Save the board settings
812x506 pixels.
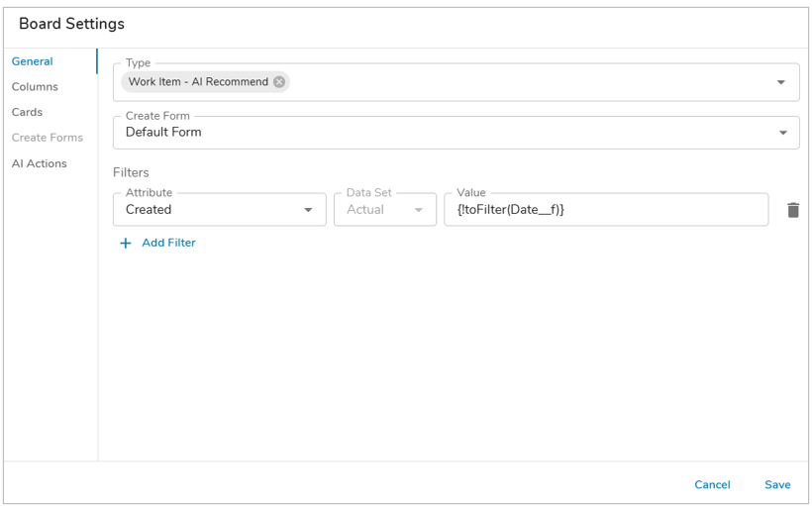click(777, 484)
